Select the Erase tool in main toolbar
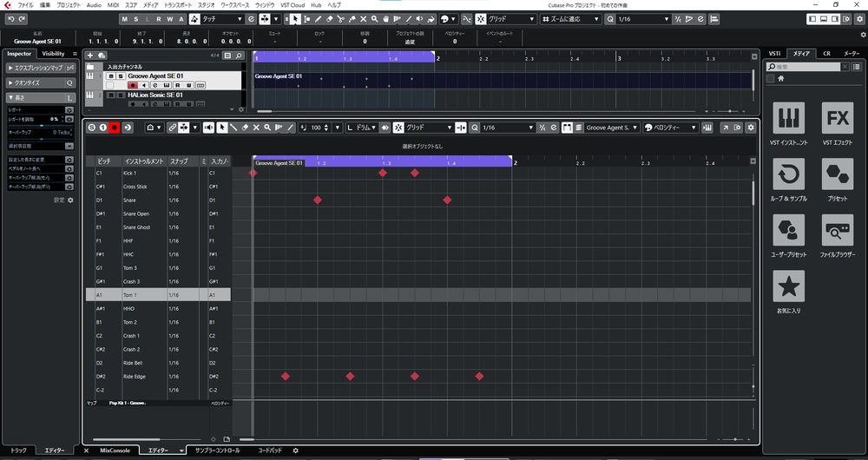The height and width of the screenshot is (460, 868). [329, 19]
